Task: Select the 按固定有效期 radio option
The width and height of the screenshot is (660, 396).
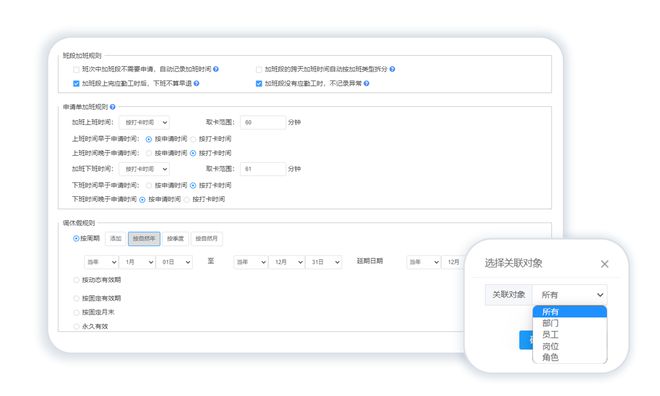Action: (x=76, y=298)
